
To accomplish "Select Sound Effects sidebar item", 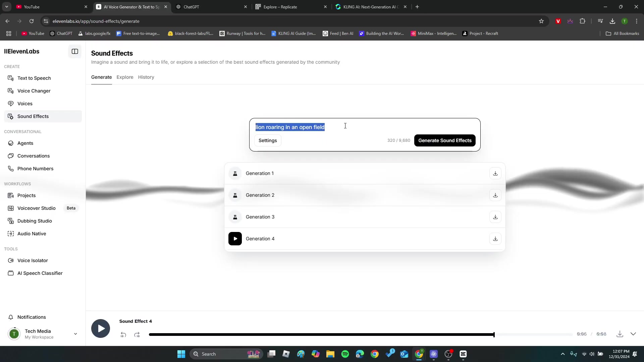I will point(43,116).
